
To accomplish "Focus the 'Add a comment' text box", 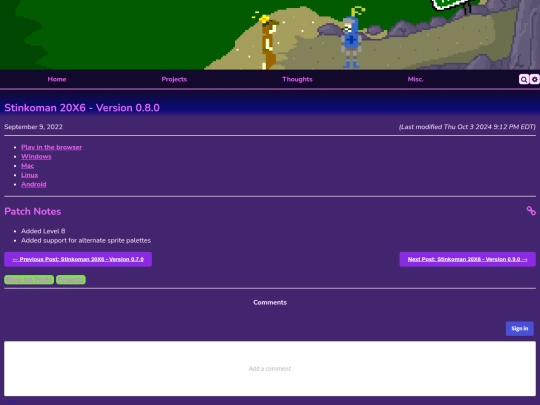I will click(x=270, y=368).
